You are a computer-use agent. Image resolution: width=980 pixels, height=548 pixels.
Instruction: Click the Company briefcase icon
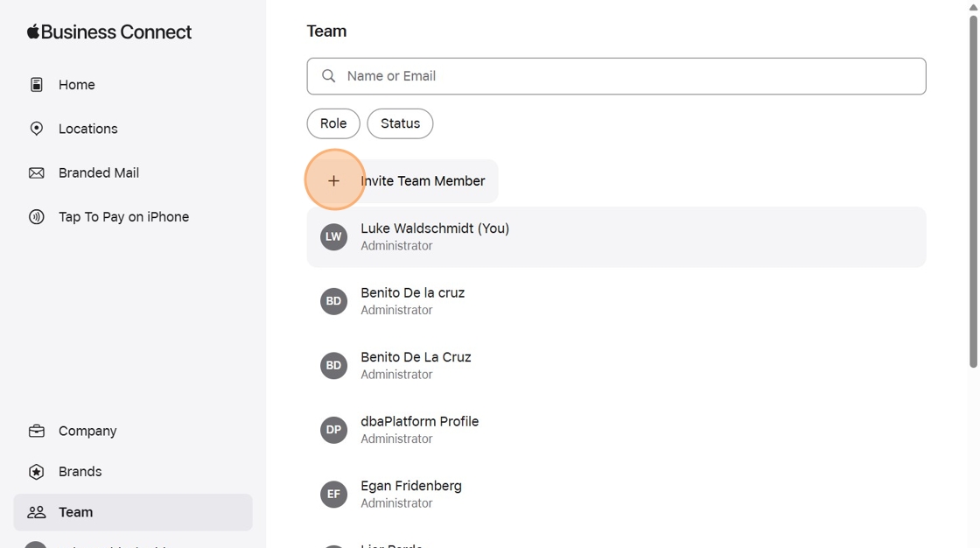coord(36,431)
